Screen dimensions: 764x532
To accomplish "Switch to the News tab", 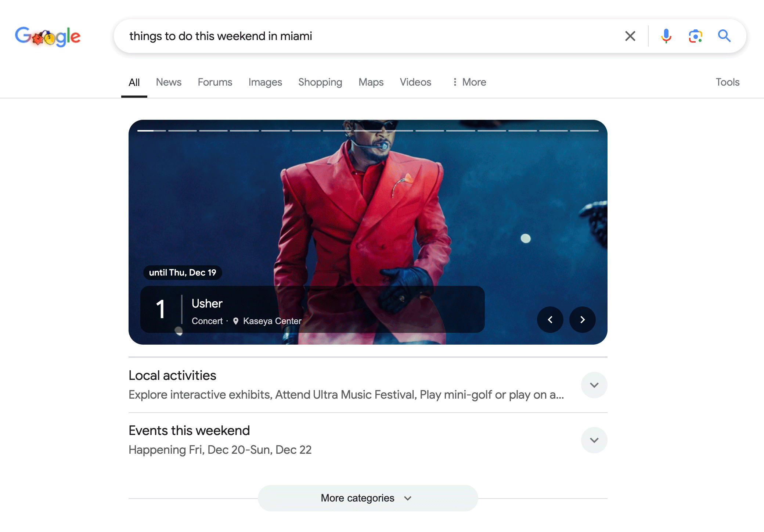I will [169, 82].
